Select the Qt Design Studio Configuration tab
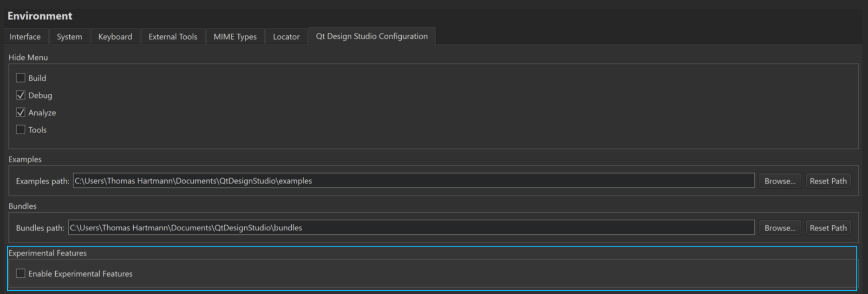Screen dimensions: 868x294 pos(372,36)
